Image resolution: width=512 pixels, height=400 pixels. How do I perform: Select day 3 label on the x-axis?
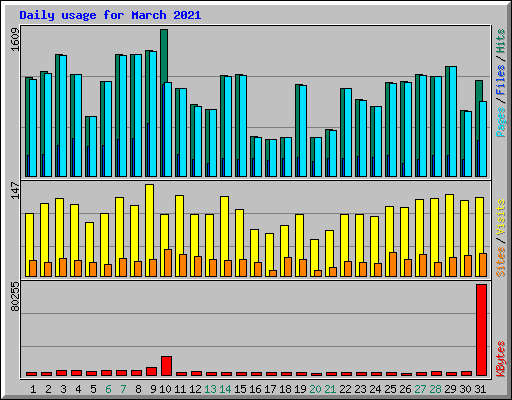click(63, 389)
